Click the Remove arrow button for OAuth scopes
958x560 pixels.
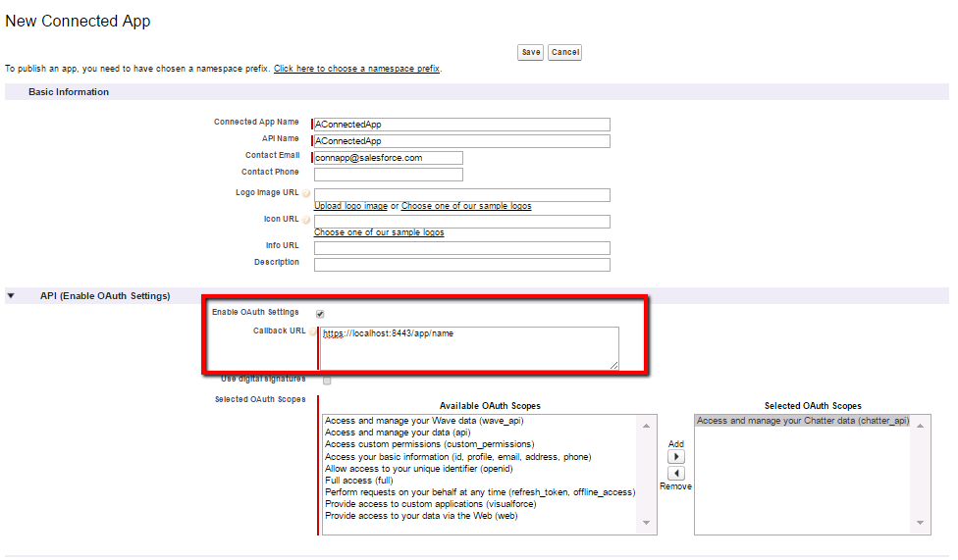pos(675,473)
